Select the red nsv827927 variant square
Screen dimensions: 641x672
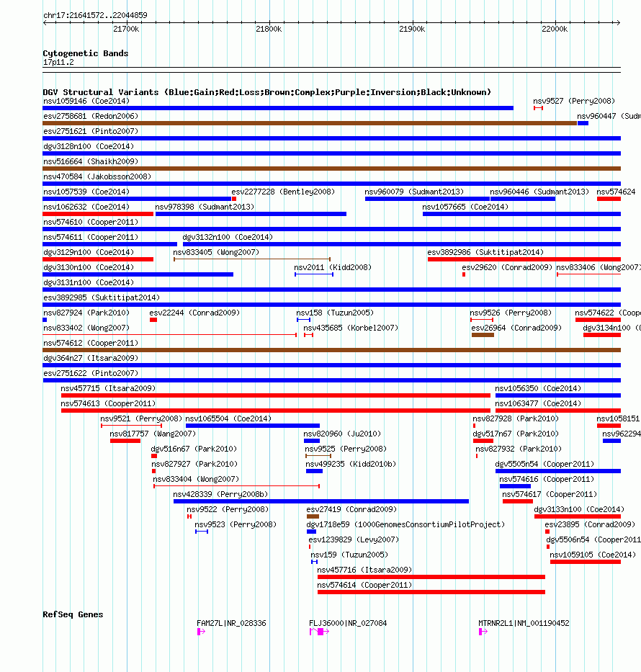154,471
